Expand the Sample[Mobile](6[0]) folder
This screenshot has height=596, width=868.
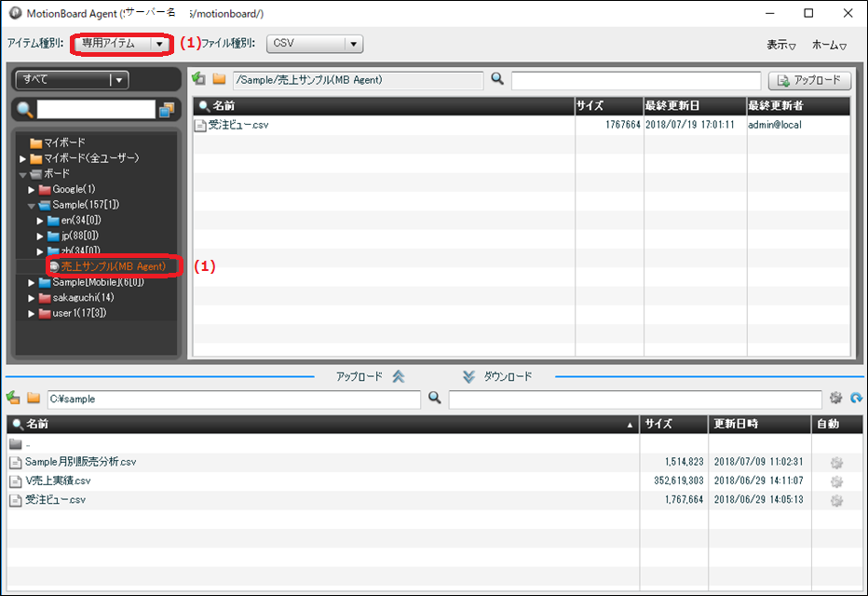tap(32, 283)
